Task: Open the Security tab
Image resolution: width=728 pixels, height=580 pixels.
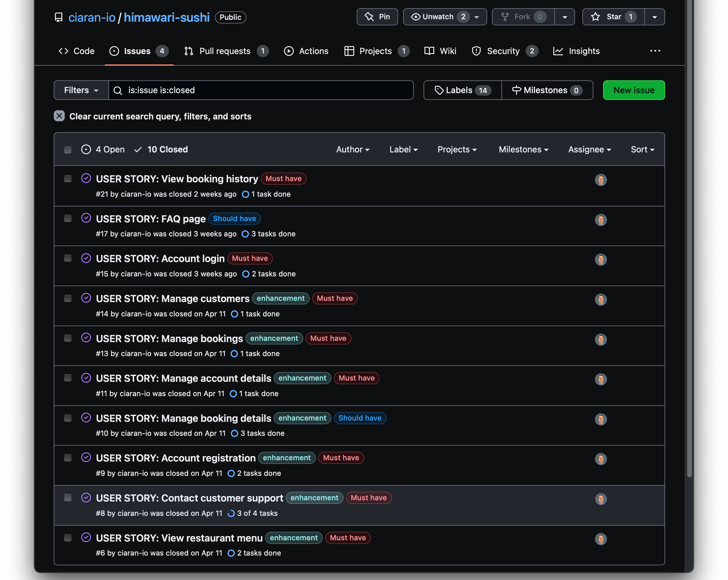Action: click(x=505, y=51)
